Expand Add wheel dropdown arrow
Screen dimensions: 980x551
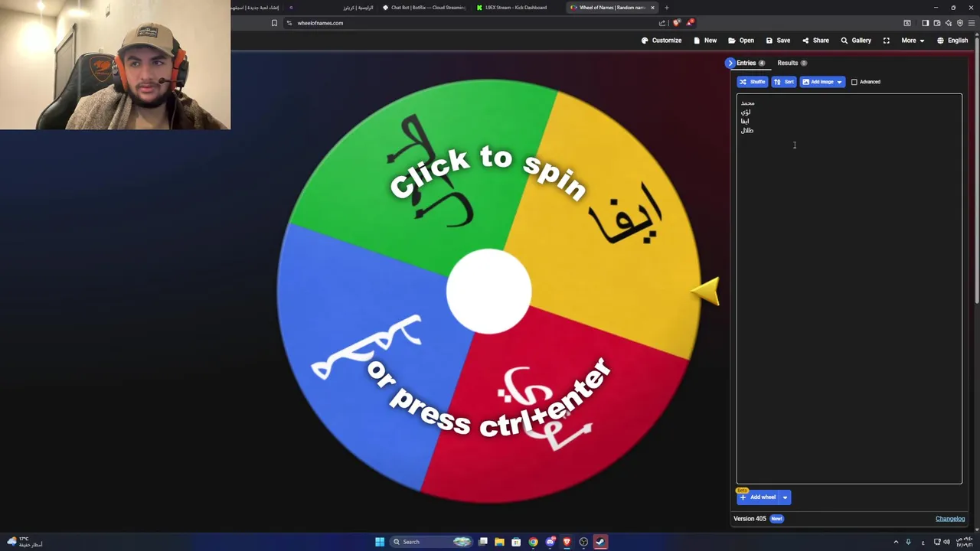pyautogui.click(x=785, y=497)
